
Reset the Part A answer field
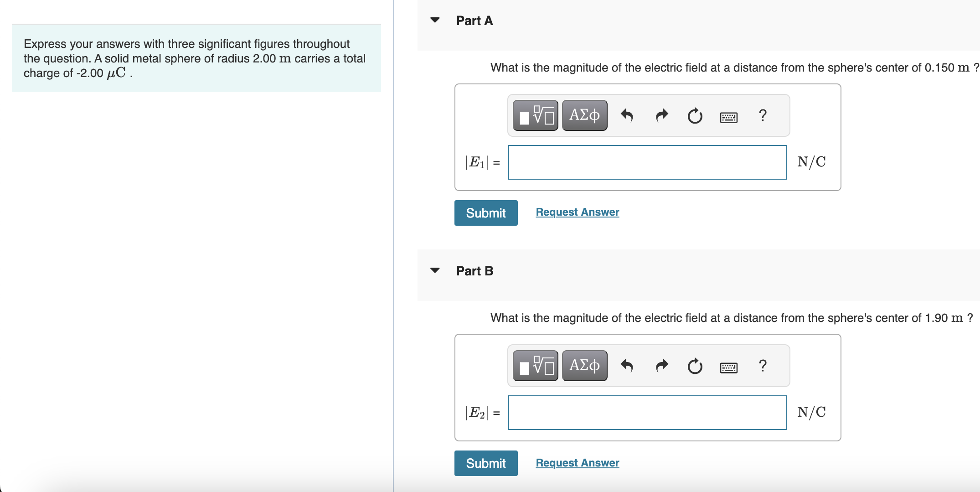[x=694, y=115]
